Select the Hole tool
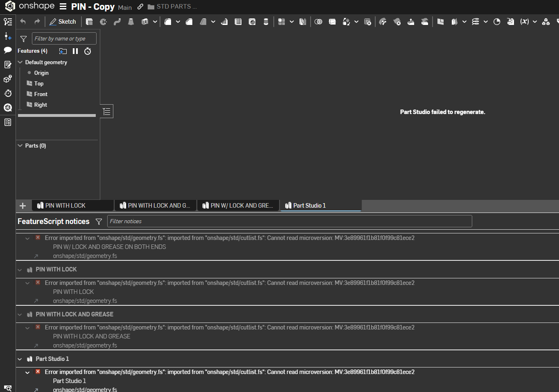Viewport: 559px width, 392px height. 252,22
